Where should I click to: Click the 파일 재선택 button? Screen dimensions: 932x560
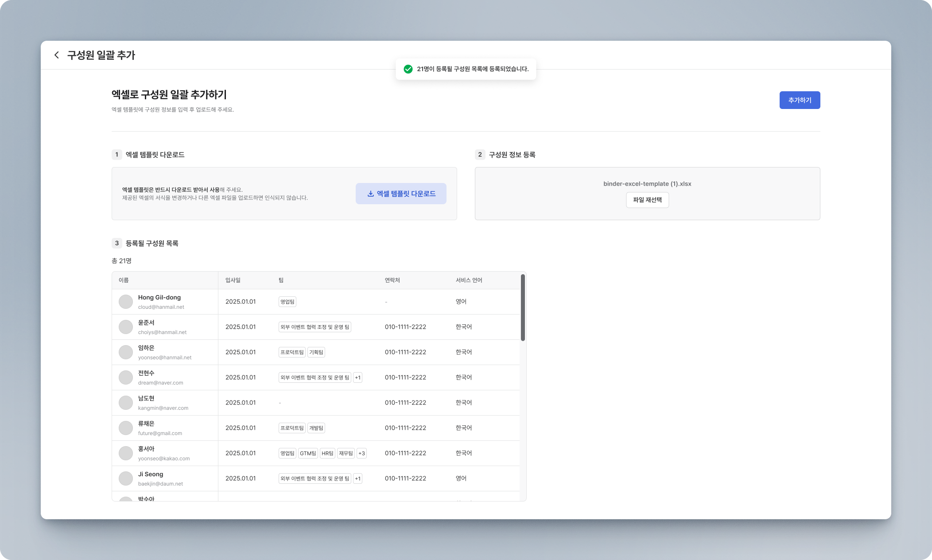tap(647, 200)
